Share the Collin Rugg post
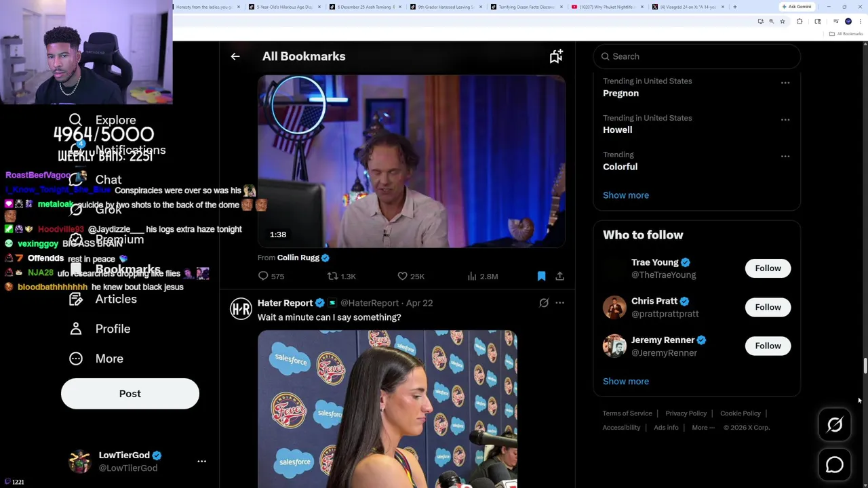868x488 pixels. pyautogui.click(x=559, y=276)
